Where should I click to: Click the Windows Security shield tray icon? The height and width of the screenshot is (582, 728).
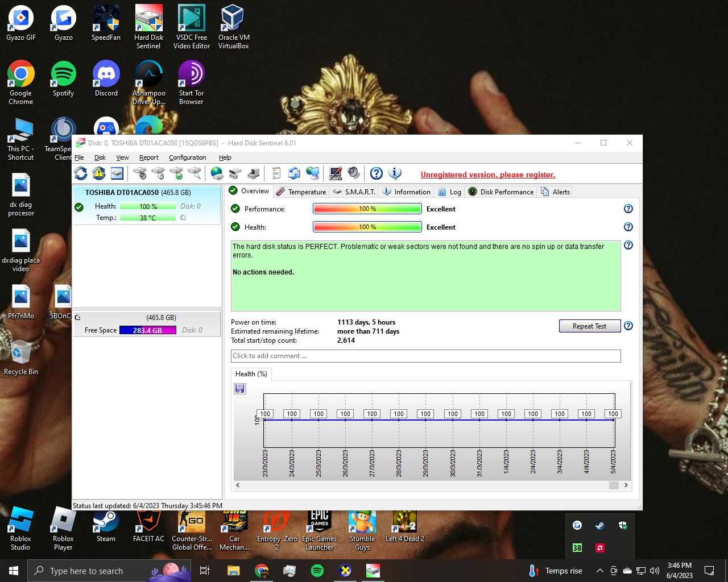(623, 526)
